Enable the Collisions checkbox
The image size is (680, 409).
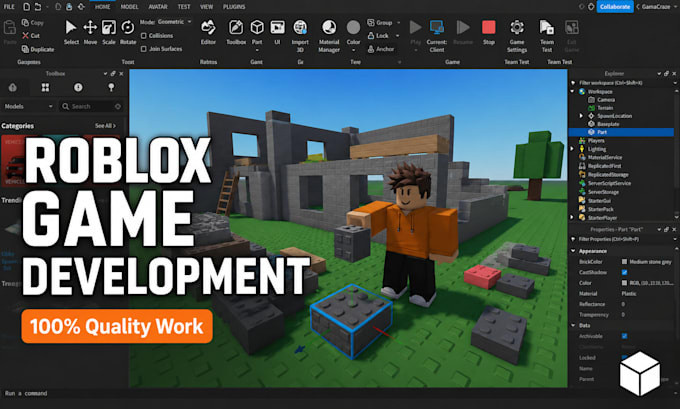144,36
